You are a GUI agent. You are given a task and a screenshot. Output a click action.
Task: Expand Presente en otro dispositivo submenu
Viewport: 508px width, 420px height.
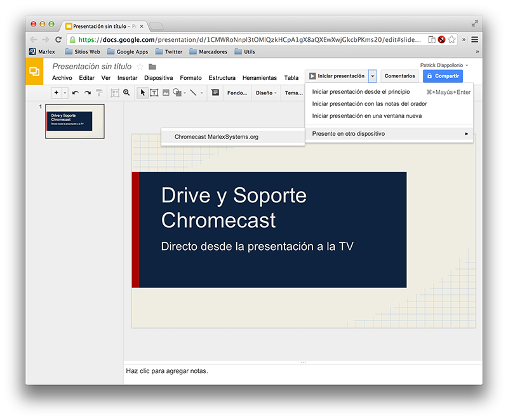click(389, 134)
